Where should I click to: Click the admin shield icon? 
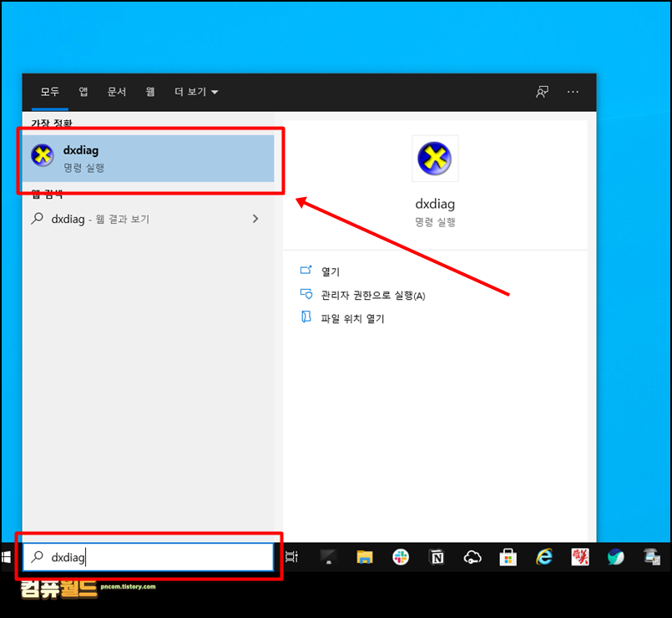click(x=306, y=293)
